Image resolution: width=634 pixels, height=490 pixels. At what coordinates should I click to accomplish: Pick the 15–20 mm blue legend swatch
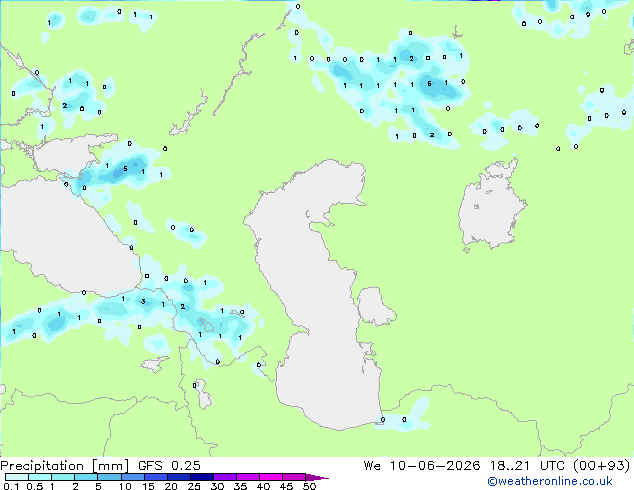(155, 477)
